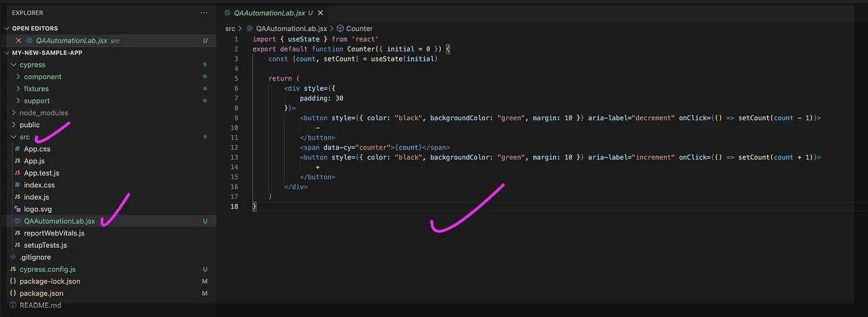868x317 pixels.
Task: Click the CSS hash icon beside App.css
Action: point(17,149)
